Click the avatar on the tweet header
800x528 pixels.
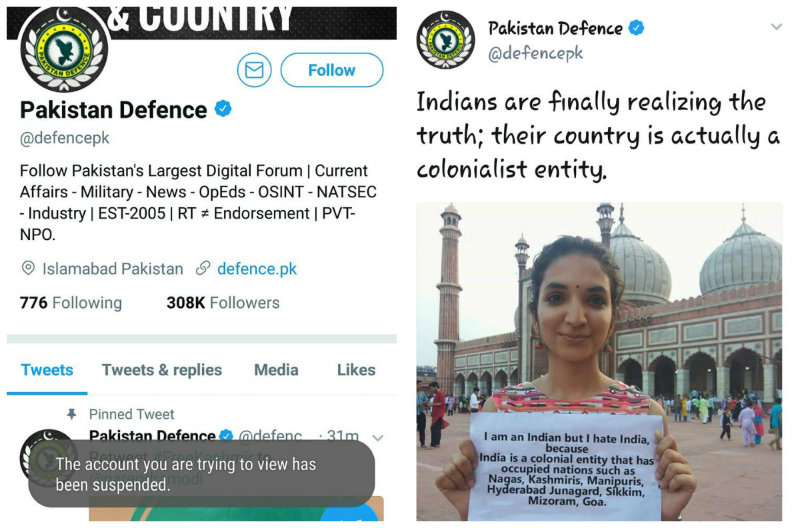(x=445, y=40)
